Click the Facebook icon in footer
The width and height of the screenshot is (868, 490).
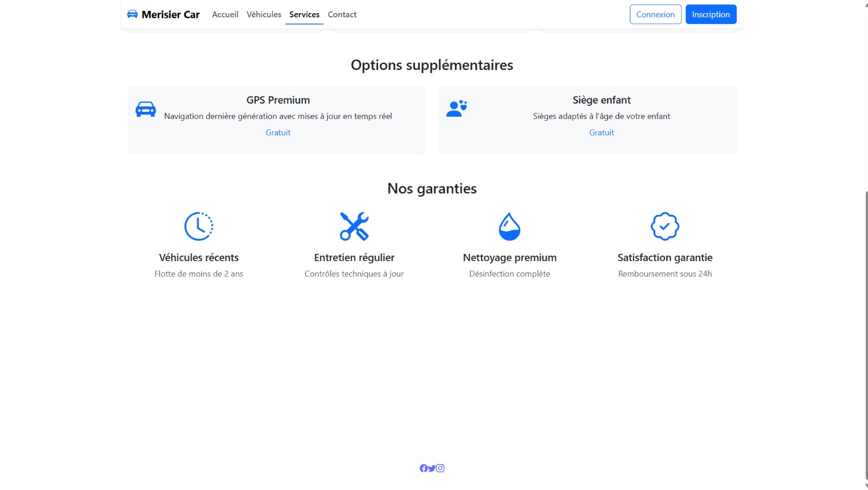(x=424, y=468)
